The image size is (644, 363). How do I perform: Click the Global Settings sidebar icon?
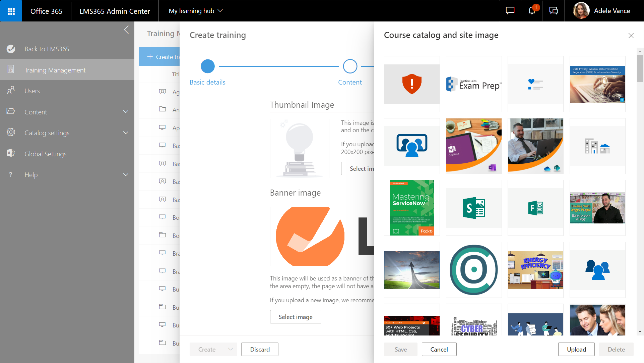[11, 153]
